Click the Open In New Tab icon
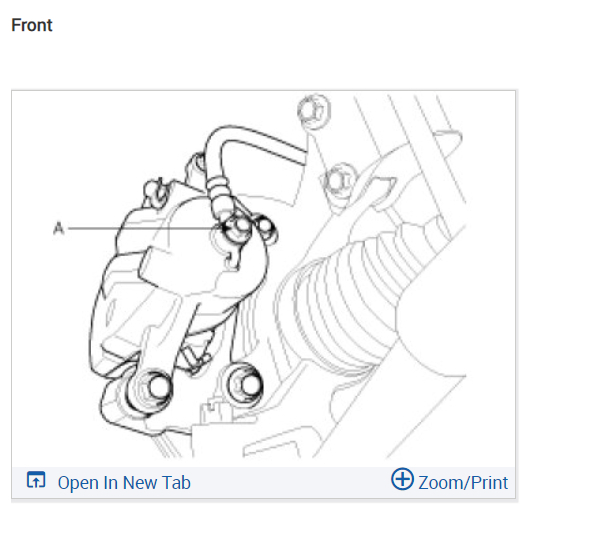601x543 pixels. 36,480
